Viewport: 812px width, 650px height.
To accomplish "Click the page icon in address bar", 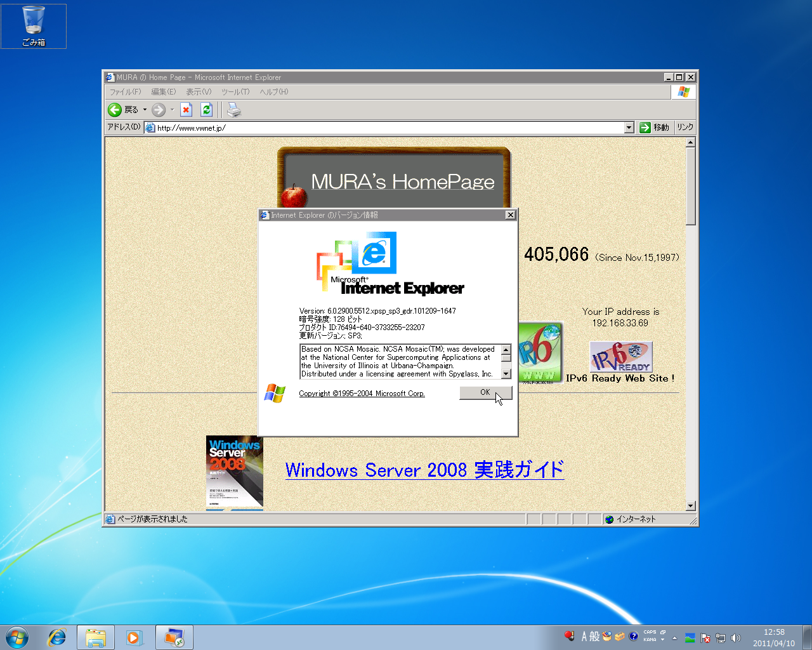I will [150, 128].
